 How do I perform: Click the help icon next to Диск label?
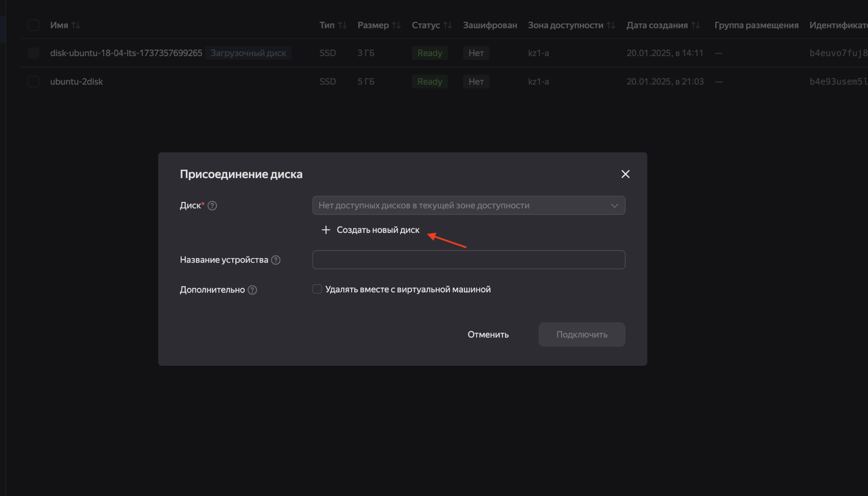pyautogui.click(x=212, y=206)
